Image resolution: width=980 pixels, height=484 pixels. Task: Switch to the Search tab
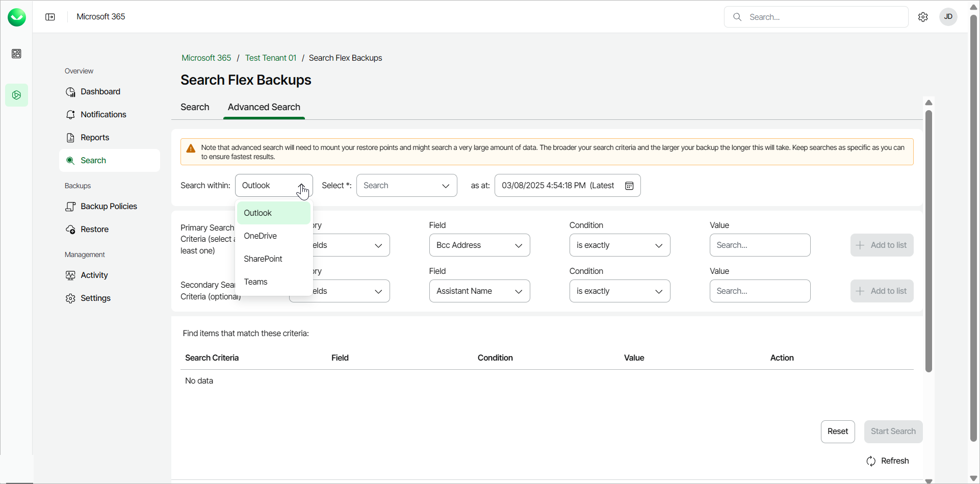195,107
